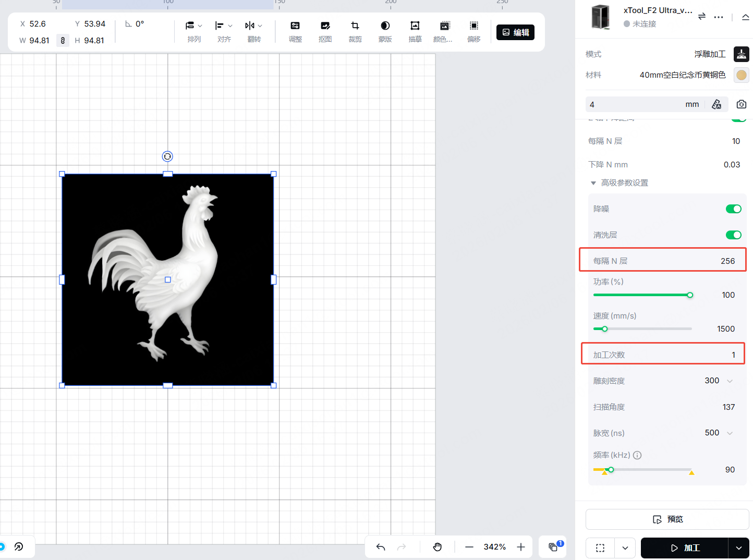Image resolution: width=753 pixels, height=560 pixels.
Task: Click the 调整 image adjust icon
Action: click(295, 26)
